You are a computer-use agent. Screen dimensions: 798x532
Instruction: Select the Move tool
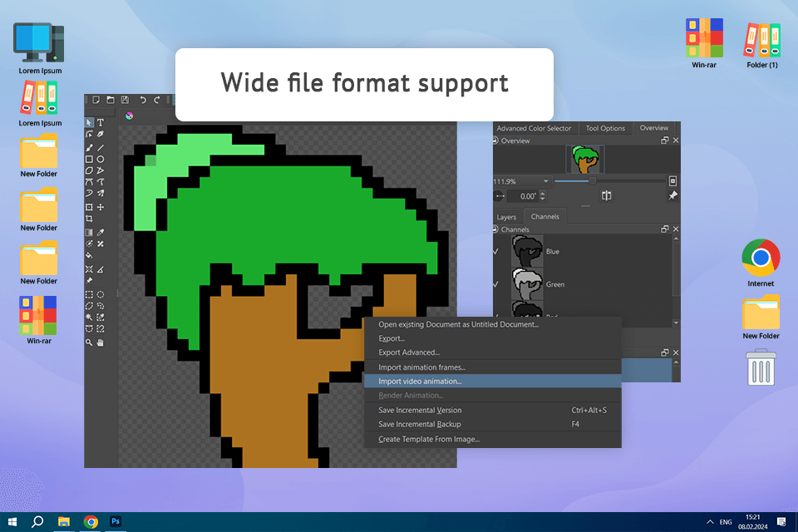tap(101, 207)
